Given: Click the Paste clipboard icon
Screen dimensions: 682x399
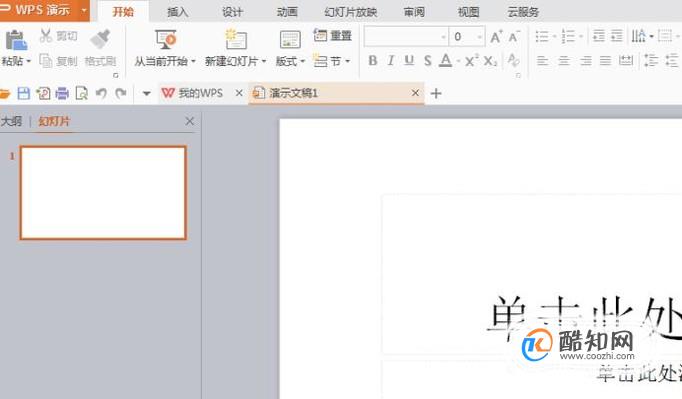Looking at the screenshot, I should pyautogui.click(x=16, y=40).
